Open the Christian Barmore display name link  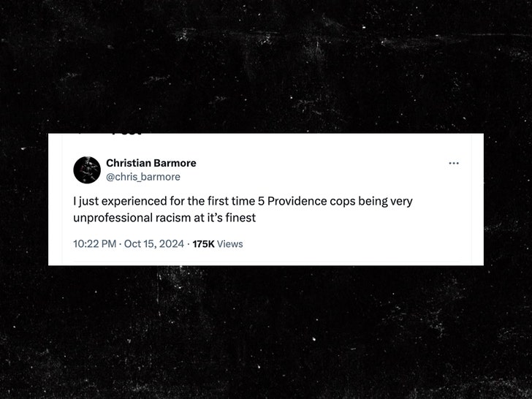click(151, 163)
